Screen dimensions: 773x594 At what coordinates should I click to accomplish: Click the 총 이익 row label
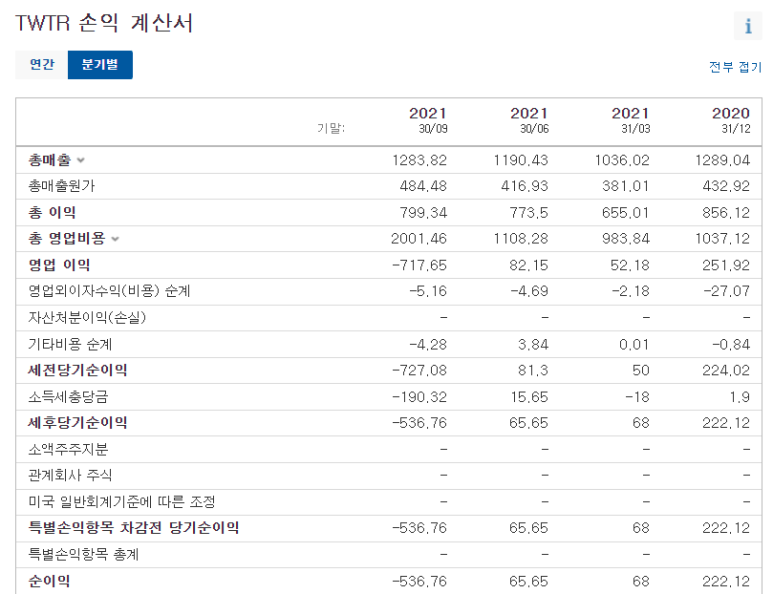(x=52, y=213)
